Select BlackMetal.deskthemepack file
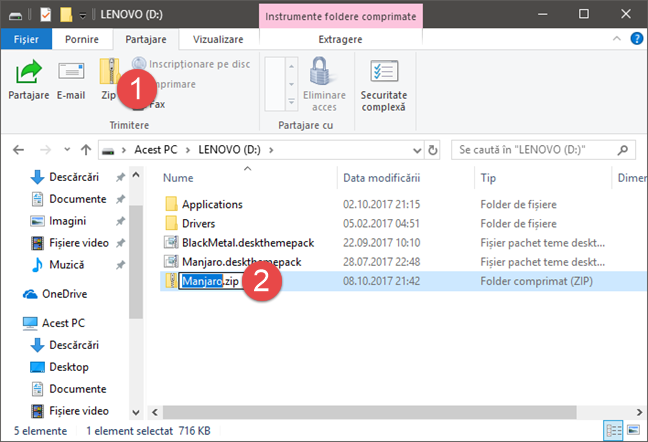Image resolution: width=648 pixels, height=442 pixels. point(248,242)
